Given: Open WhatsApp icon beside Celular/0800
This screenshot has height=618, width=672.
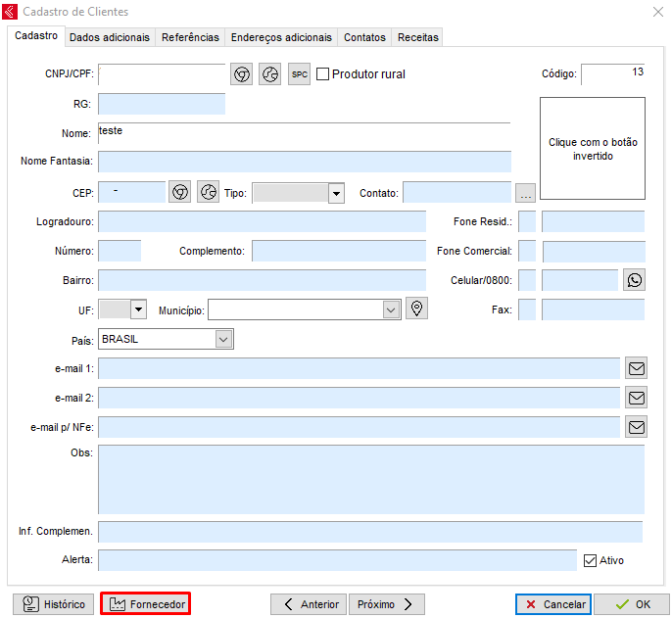Looking at the screenshot, I should click(635, 280).
